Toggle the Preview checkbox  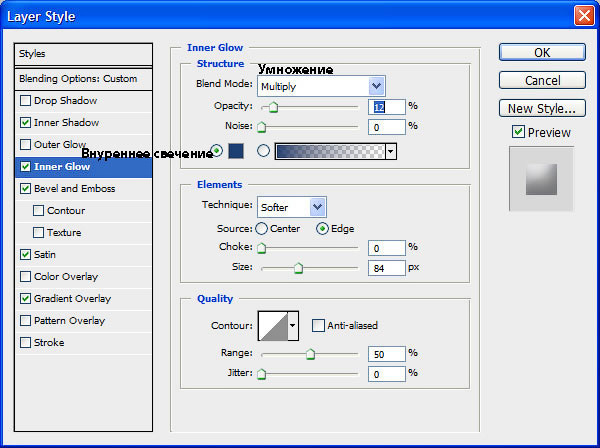[x=518, y=132]
